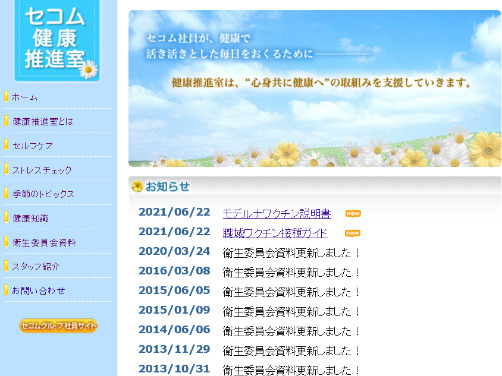The image size is (502, 376).
Task: Open the ホーム menu item
Action: (x=24, y=97)
